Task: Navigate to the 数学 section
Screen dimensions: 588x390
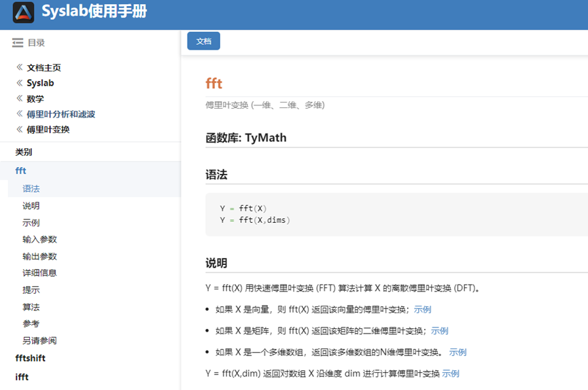Action: point(35,99)
